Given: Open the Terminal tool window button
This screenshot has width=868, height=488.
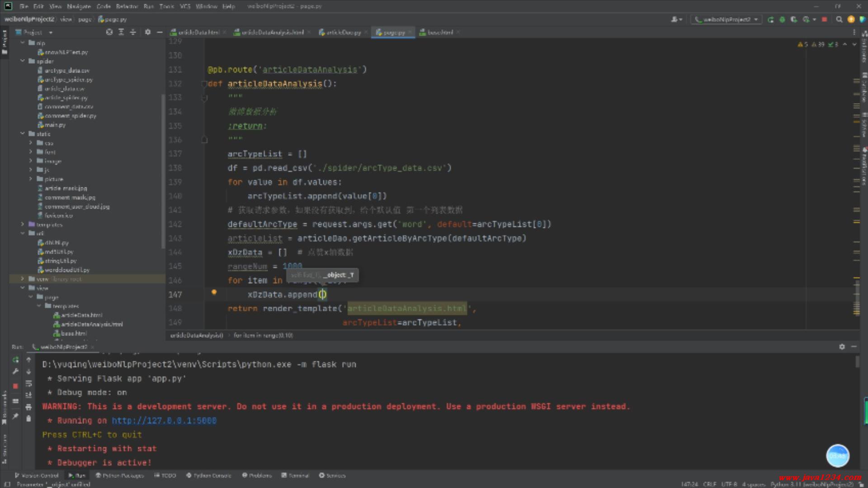Looking at the screenshot, I should (x=295, y=475).
